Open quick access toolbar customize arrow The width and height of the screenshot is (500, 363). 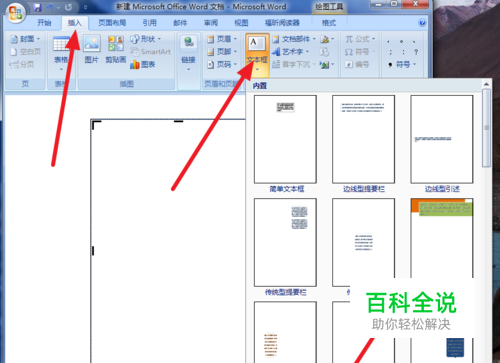pyautogui.click(x=86, y=7)
